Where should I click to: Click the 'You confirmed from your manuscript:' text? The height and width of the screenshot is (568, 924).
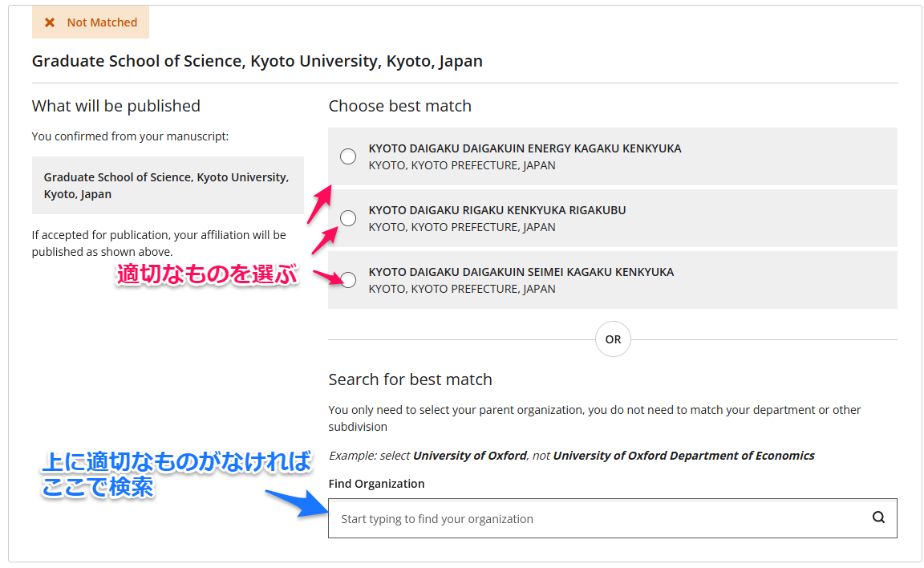tap(130, 136)
